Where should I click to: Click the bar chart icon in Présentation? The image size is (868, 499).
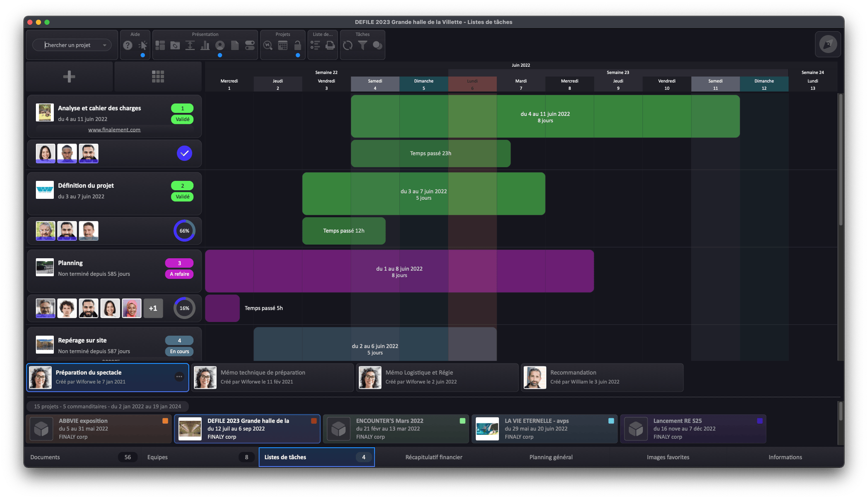205,45
